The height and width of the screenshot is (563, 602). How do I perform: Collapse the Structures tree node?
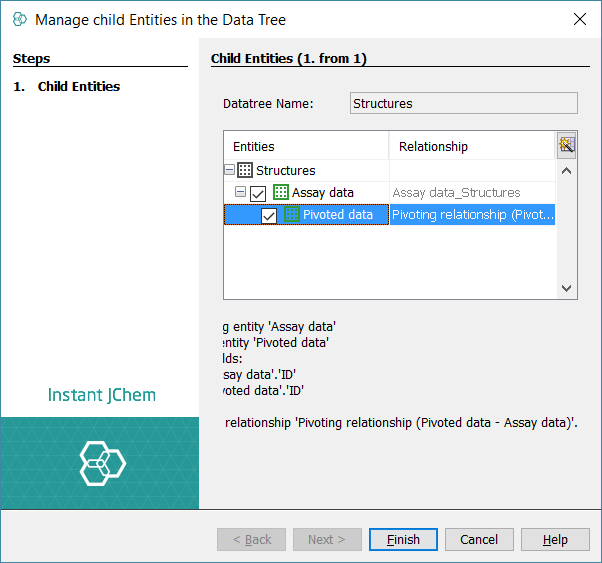230,171
